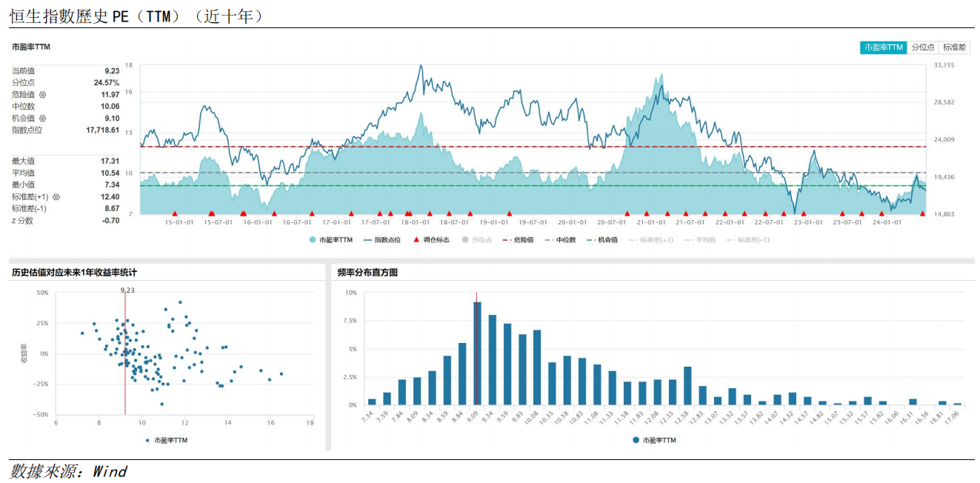
Task: Click the 最小值 value 7.34 in statistics
Action: click(112, 185)
